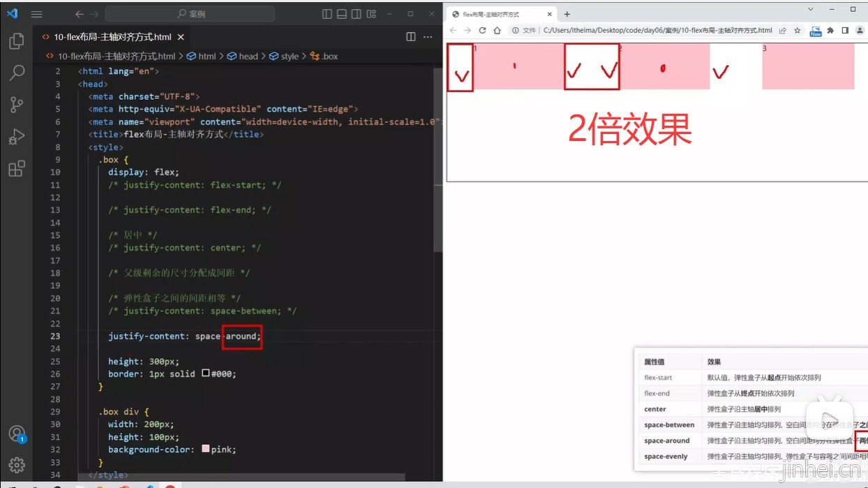This screenshot has height=488, width=868.
Task: Click the pink box numbered 3 in the page
Action: pyautogui.click(x=808, y=66)
